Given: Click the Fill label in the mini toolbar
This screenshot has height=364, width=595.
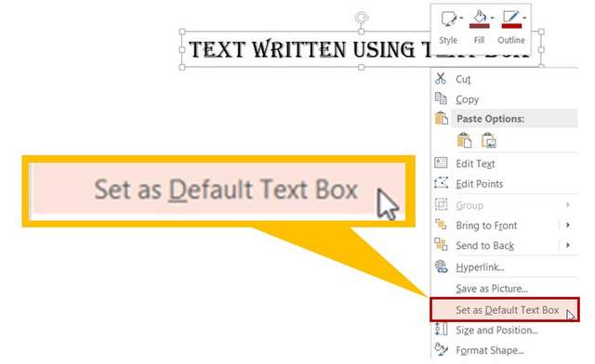Looking at the screenshot, I should pyautogui.click(x=480, y=40).
